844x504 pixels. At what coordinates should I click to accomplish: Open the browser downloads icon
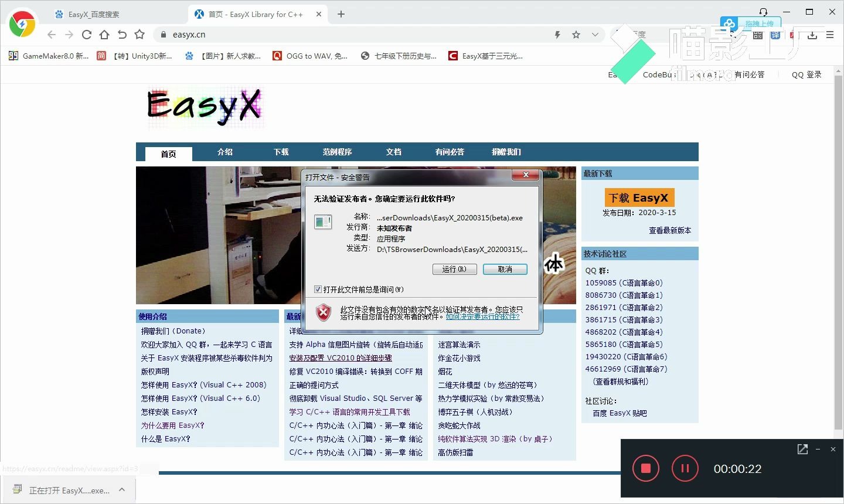click(x=812, y=35)
